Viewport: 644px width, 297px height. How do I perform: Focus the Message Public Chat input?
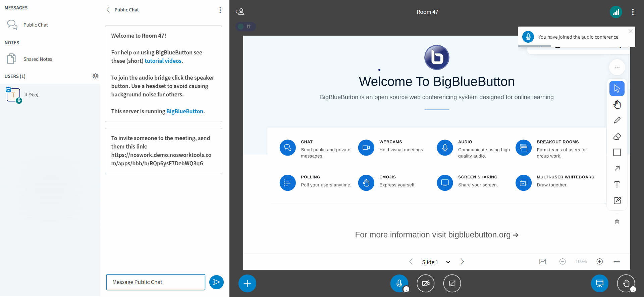pos(156,282)
